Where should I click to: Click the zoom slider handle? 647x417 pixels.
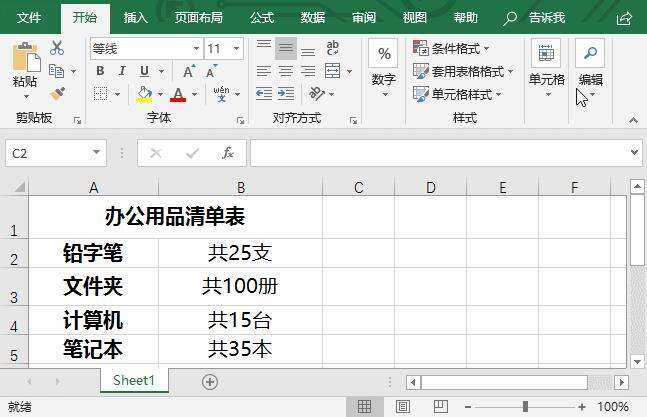tap(525, 407)
